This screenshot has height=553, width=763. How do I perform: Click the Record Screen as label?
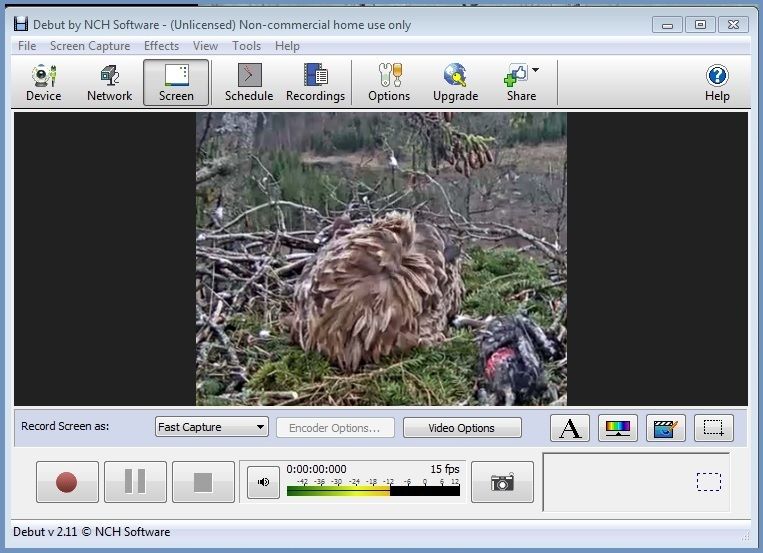[65, 426]
